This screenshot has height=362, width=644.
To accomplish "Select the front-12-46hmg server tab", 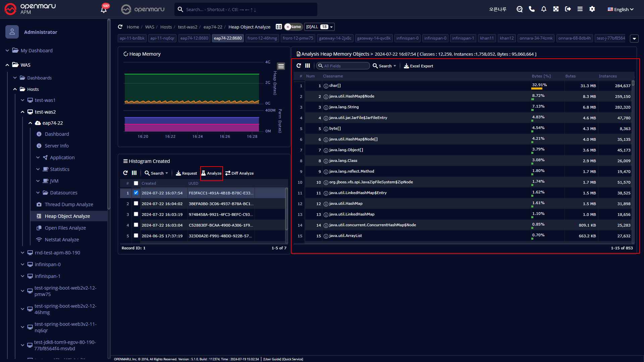I will click(x=262, y=38).
